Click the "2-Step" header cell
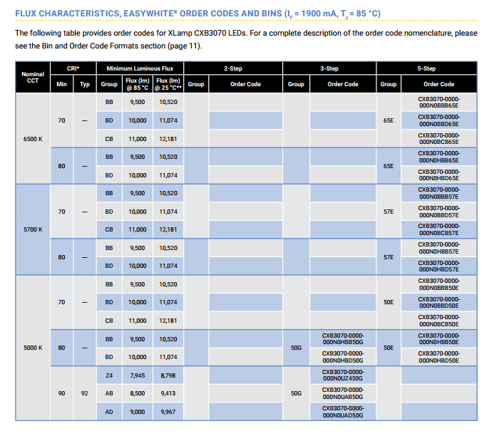Viewport: 504px width, 441px height. (233, 68)
